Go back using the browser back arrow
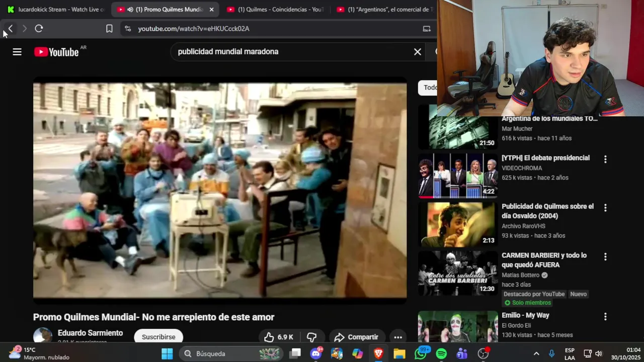Image resolution: width=644 pixels, height=362 pixels. 10,29
